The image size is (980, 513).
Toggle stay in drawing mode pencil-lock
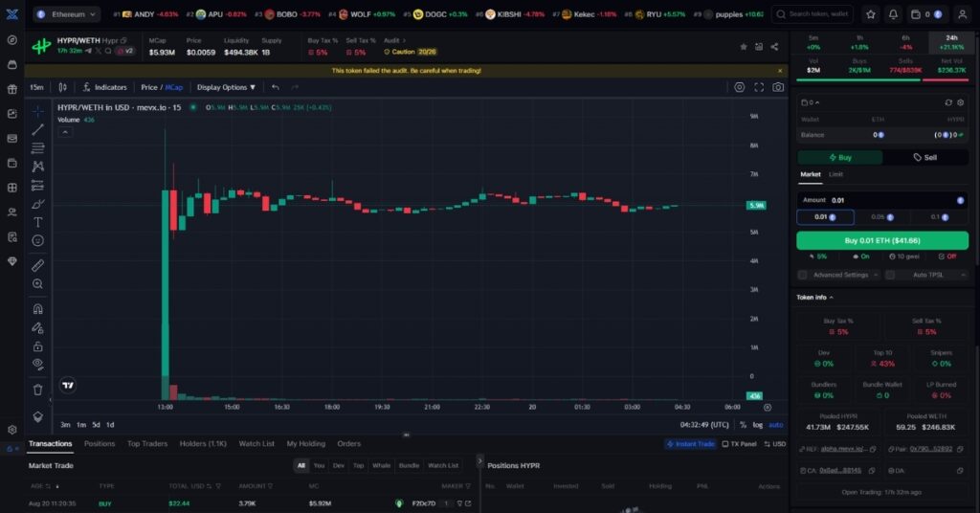(x=37, y=327)
